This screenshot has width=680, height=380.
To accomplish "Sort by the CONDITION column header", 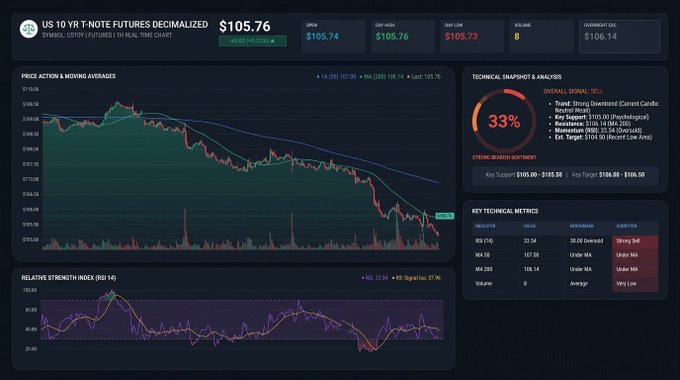I will pos(627,226).
